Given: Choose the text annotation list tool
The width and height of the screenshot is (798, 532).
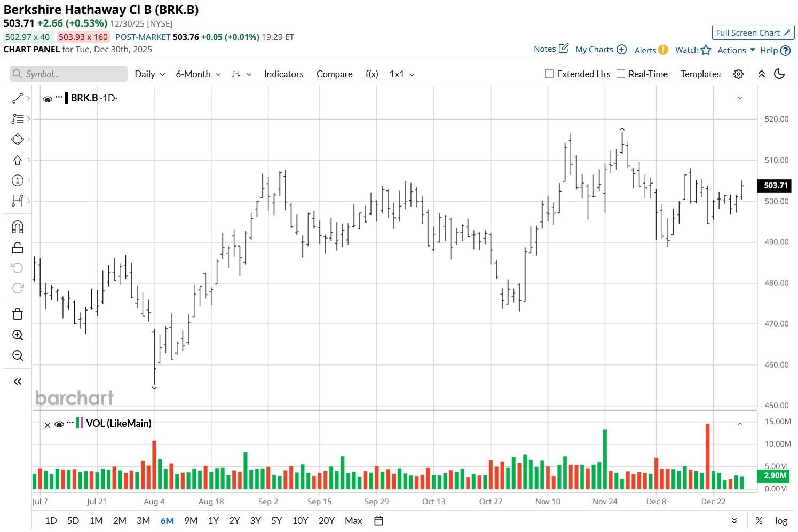Looking at the screenshot, I should coord(17,119).
